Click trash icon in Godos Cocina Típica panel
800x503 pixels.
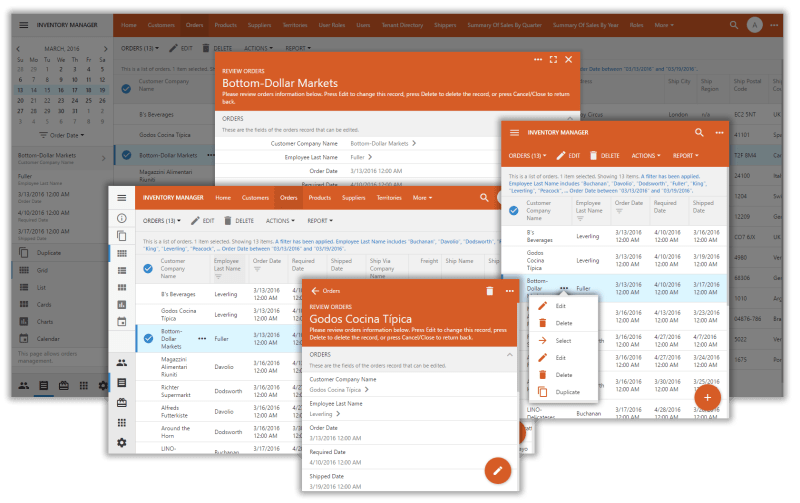click(x=490, y=291)
